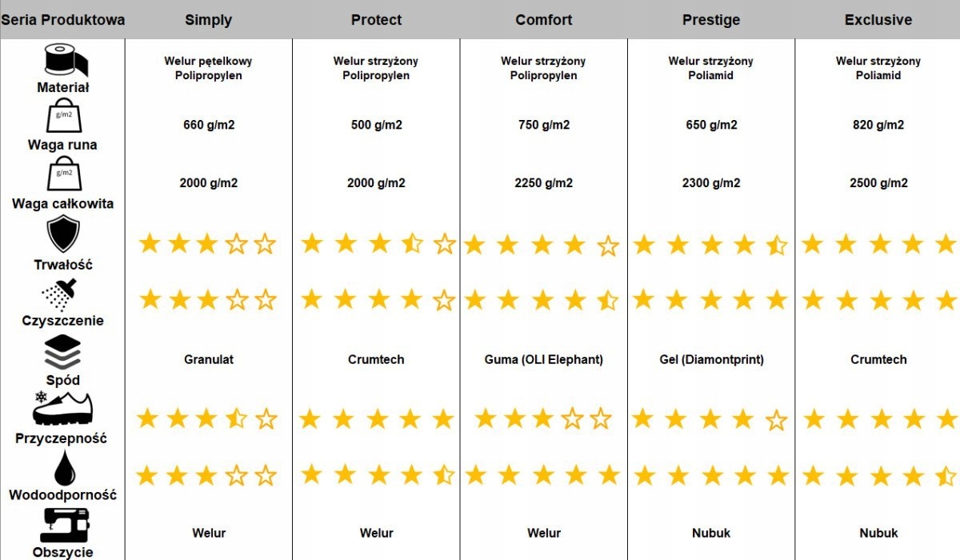The image size is (960, 560).
Task: Click the Waga runa weight bag icon
Action: pyautogui.click(x=62, y=118)
